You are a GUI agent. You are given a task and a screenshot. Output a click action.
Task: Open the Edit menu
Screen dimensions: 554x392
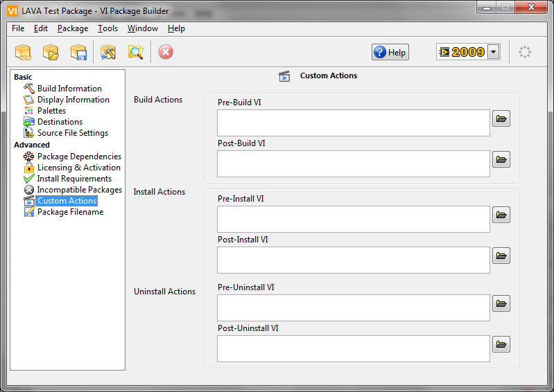point(41,28)
